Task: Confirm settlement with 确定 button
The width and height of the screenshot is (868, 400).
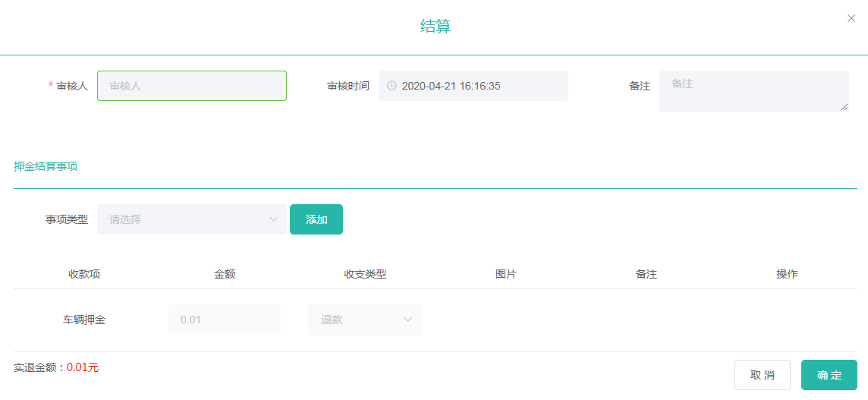Action: (829, 375)
